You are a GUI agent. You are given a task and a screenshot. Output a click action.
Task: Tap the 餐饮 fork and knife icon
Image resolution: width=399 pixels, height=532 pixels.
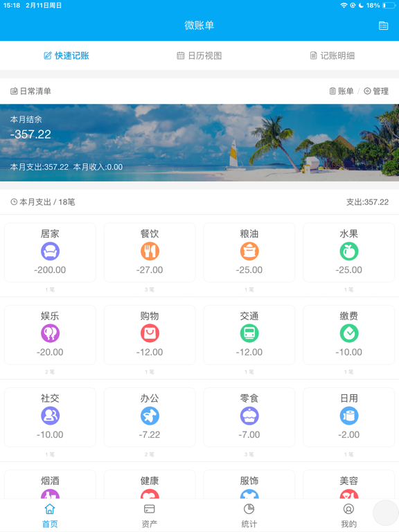point(150,251)
